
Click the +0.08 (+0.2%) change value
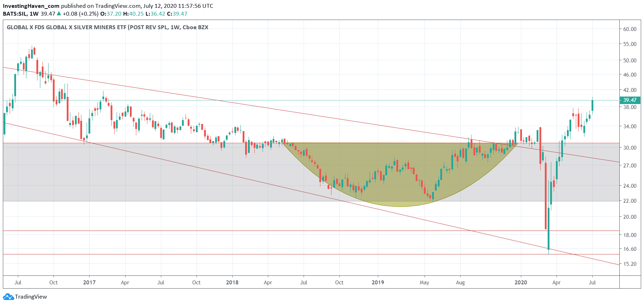click(80, 14)
